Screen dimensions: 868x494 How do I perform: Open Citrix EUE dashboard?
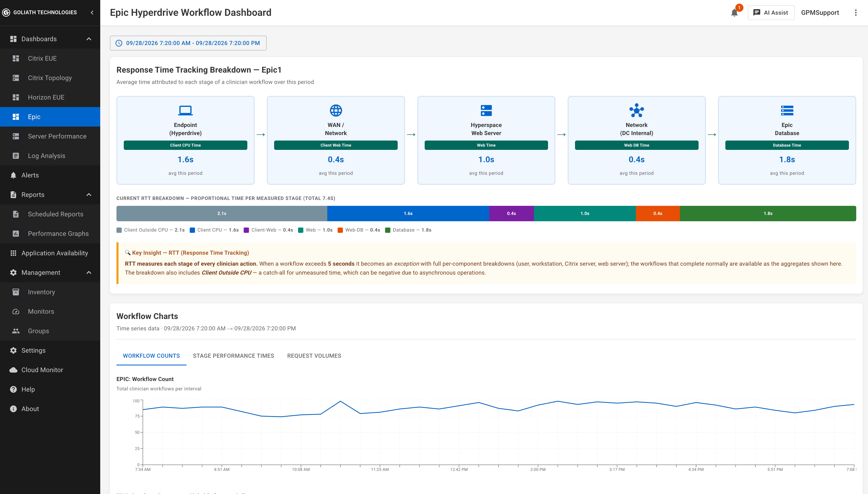coord(50,58)
